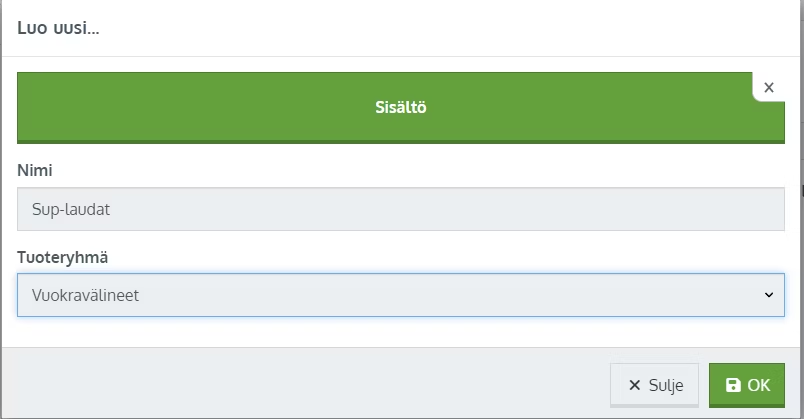Expand the Vuokravälineet product group selector
The width and height of the screenshot is (804, 419).
(400, 295)
